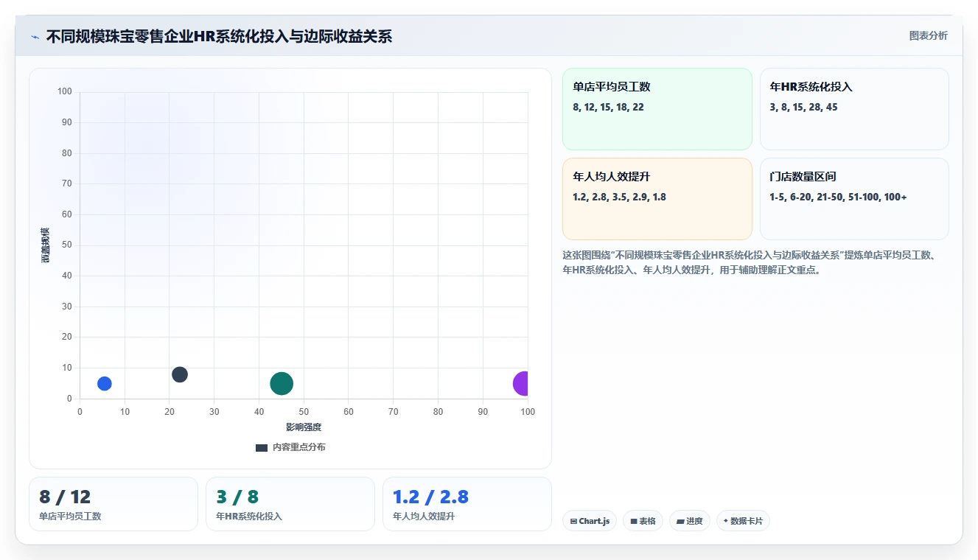Click the description paragraph under the cards
978x560 pixels.
pyautogui.click(x=750, y=262)
